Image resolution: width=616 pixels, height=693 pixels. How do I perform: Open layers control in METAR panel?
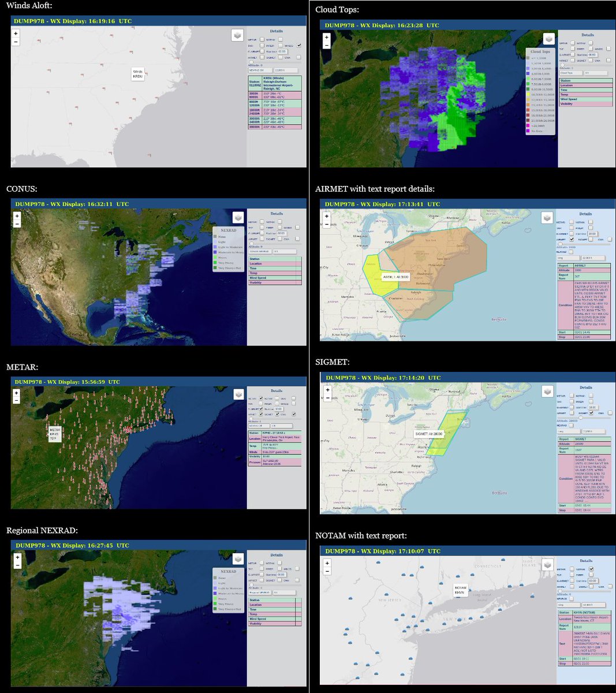(x=237, y=394)
